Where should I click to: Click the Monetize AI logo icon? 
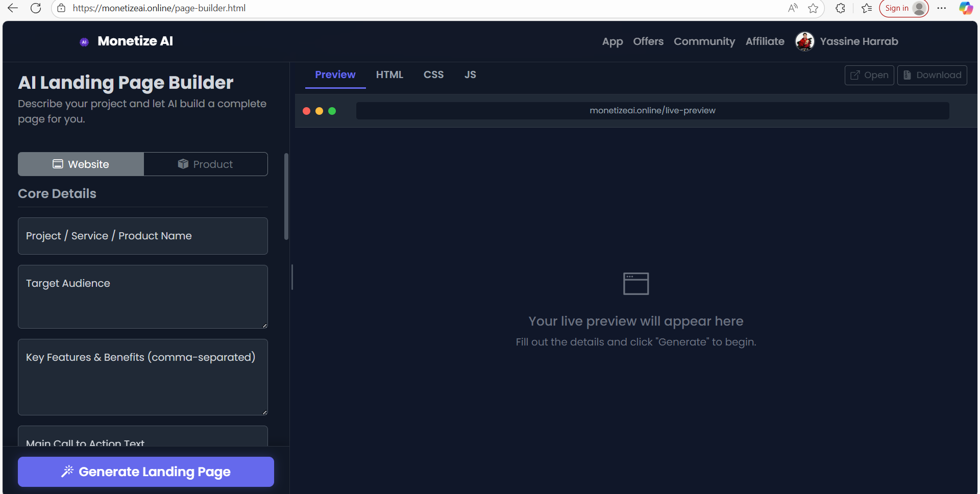[84, 41]
